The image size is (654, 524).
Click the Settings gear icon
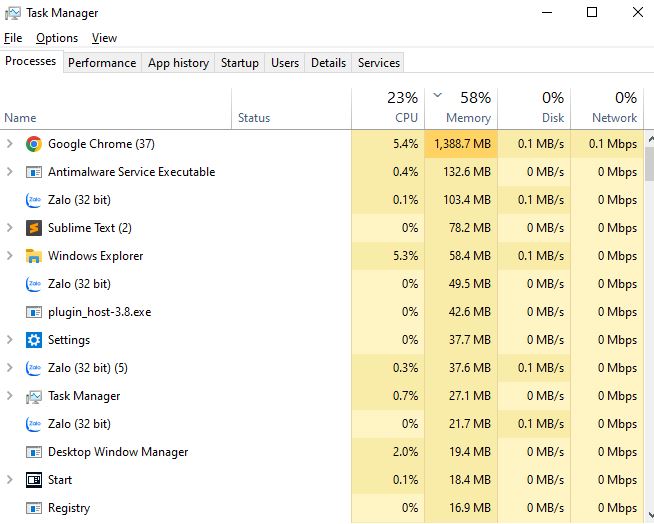(34, 340)
